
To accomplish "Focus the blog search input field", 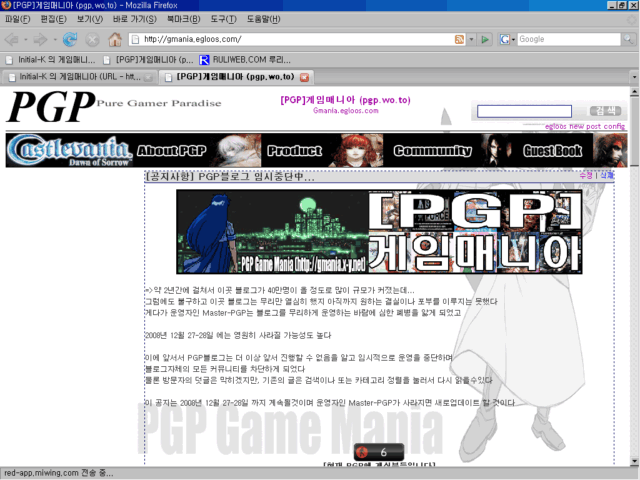I will [x=524, y=111].
